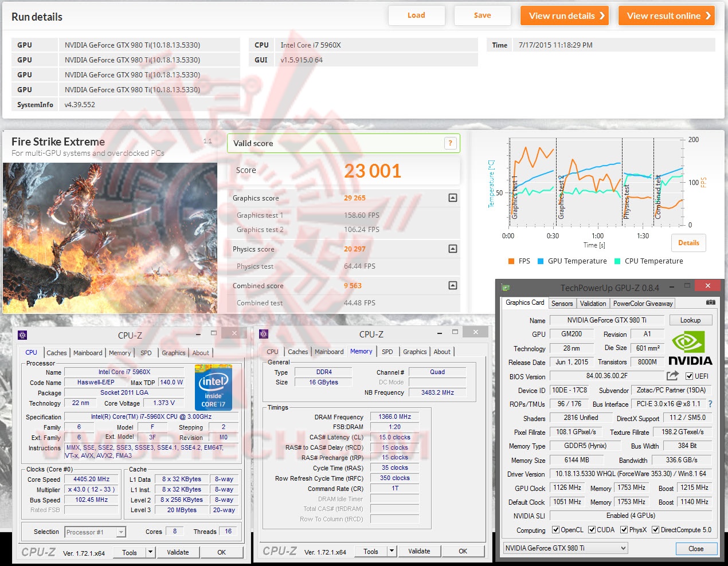The height and width of the screenshot is (566, 728).
Task: Click the Bus Interface question mark icon
Action: (710, 404)
